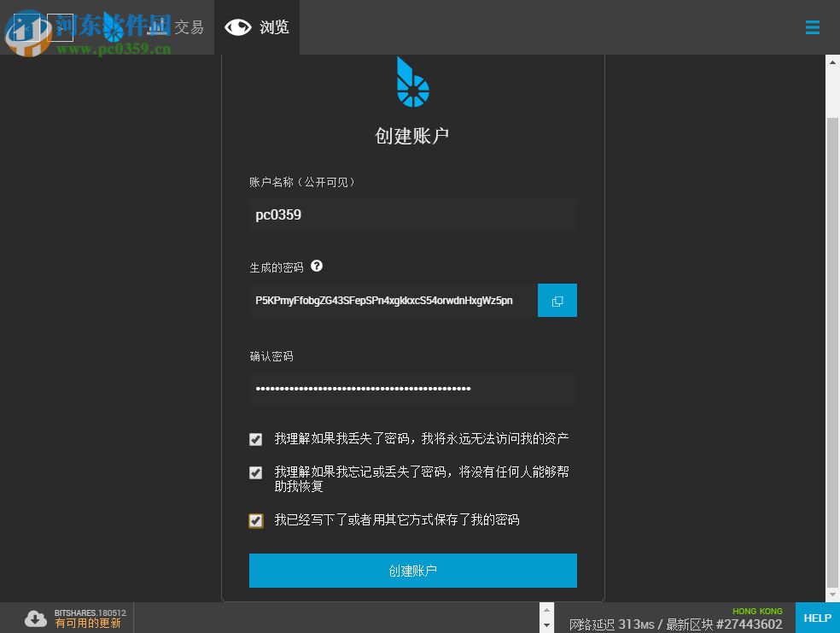Switch to the 交易 tab
This screenshot has width=840, height=633.
click(x=190, y=26)
